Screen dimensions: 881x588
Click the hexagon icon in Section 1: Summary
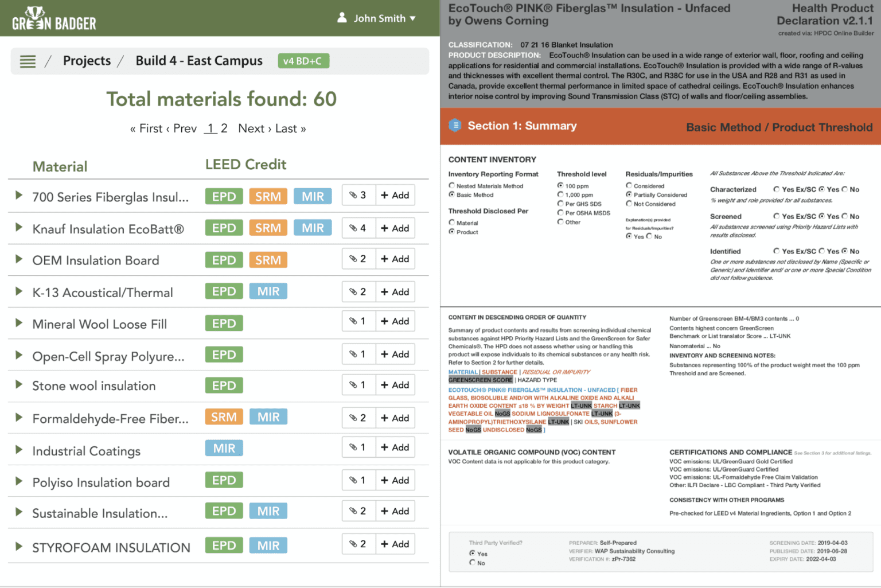tap(455, 126)
